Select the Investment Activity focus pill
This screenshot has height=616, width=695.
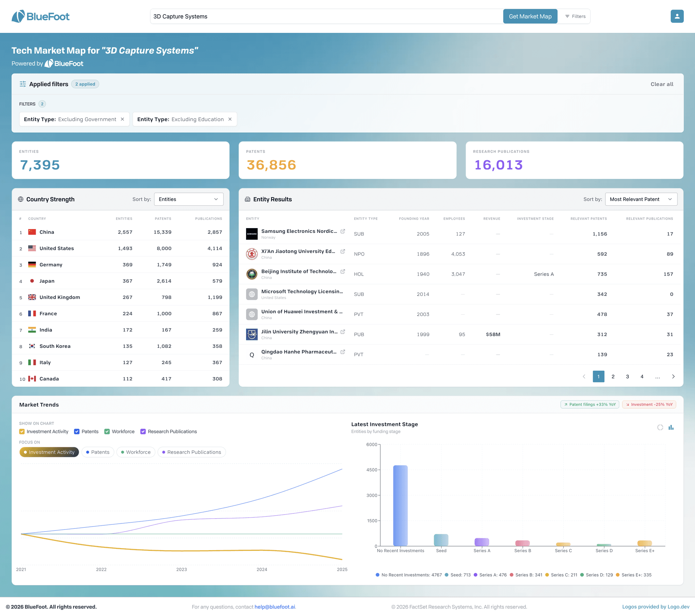point(49,452)
